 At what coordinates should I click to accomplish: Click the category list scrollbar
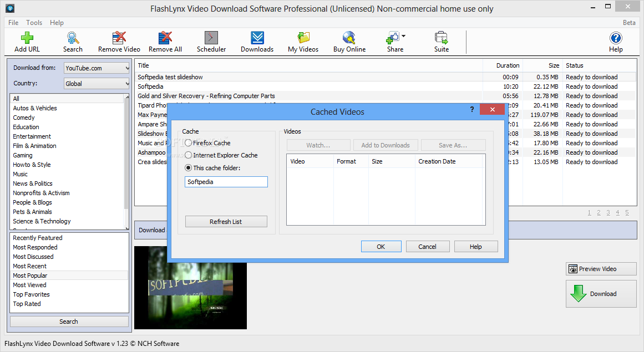126,162
